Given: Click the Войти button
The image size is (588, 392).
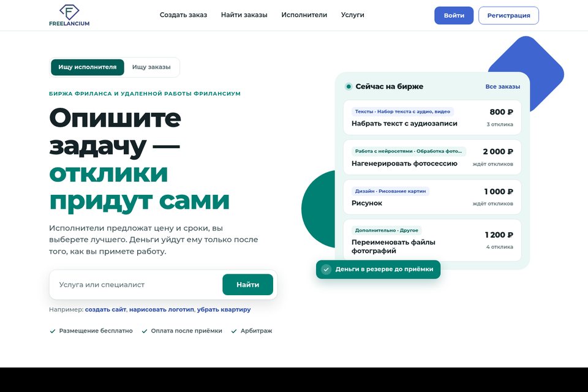Looking at the screenshot, I should click(x=454, y=15).
